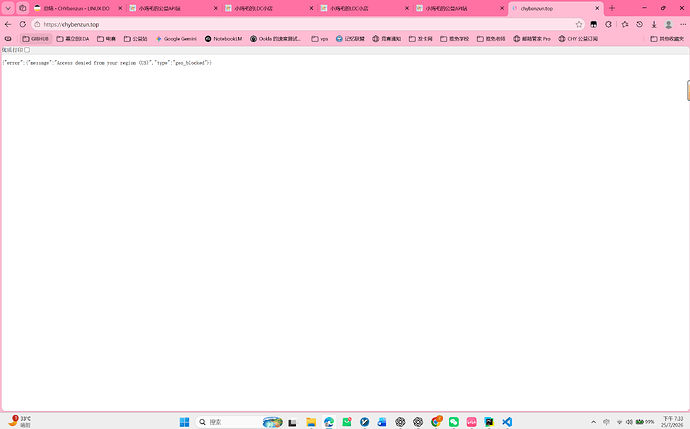The height and width of the screenshot is (429, 690).
Task: Open the clock and date flyout
Action: tap(672, 422)
